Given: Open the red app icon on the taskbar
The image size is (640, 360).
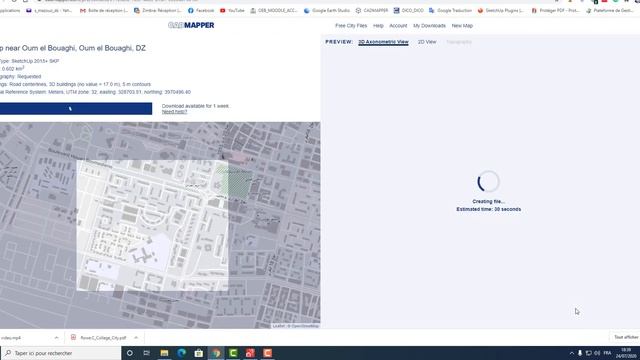Looking at the screenshot, I should pyautogui.click(x=250, y=353).
